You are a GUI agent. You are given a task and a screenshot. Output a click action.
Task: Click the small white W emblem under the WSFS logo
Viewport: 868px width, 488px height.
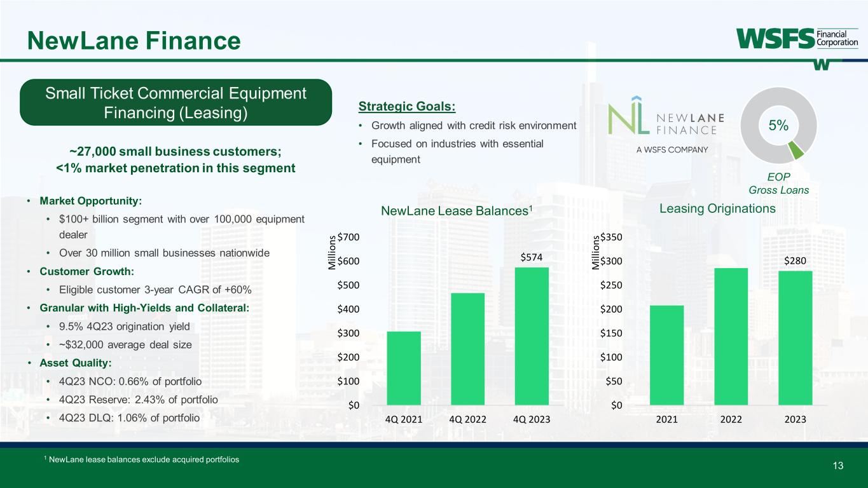coord(822,64)
